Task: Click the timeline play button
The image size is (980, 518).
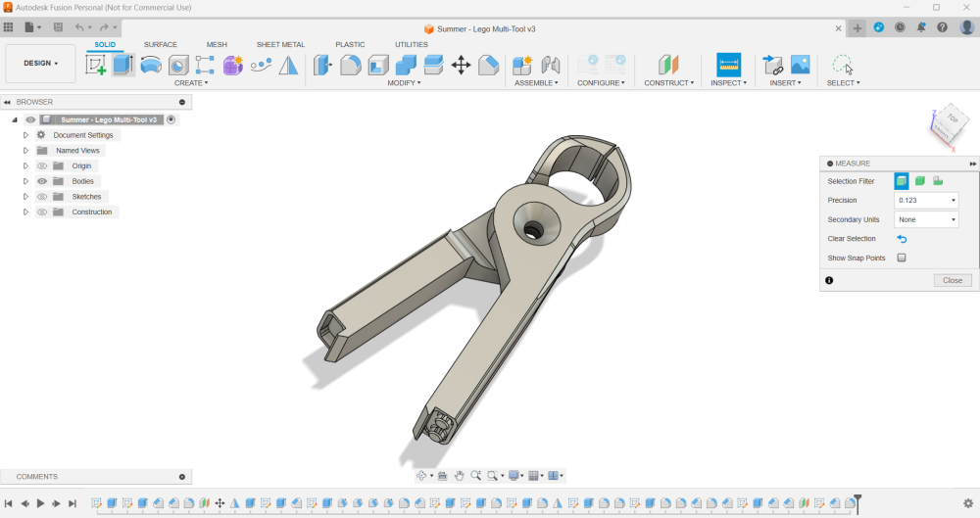Action: (x=40, y=503)
